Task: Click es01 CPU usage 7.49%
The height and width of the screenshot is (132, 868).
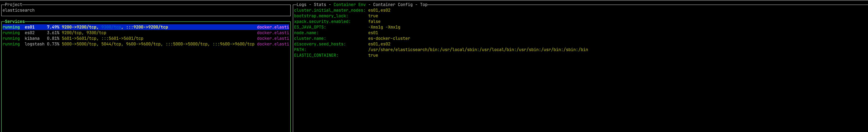Action: [53, 27]
